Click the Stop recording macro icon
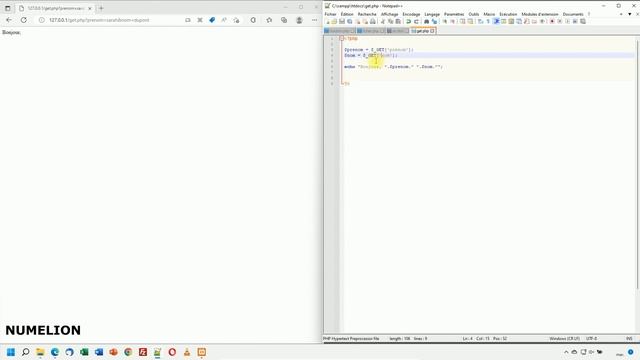Image resolution: width=640 pixels, height=360 pixels. [560, 21]
